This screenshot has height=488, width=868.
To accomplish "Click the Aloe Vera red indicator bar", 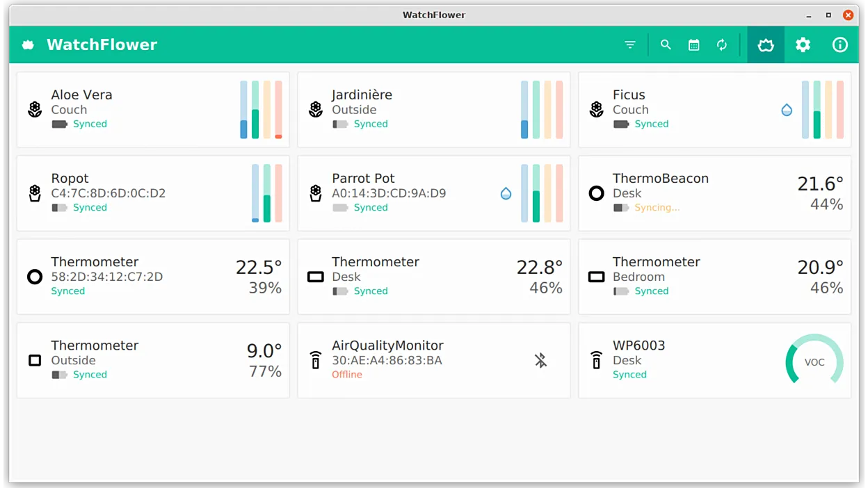I will pyautogui.click(x=278, y=110).
